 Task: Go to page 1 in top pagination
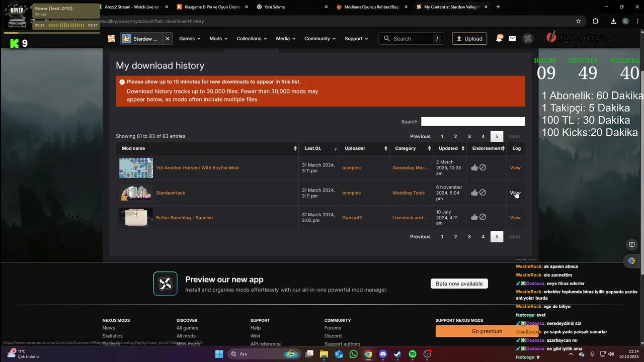442,136
